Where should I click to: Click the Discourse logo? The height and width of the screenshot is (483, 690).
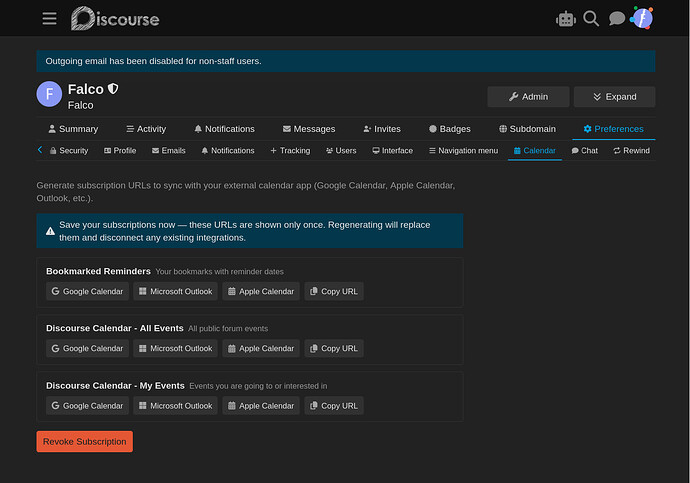click(x=115, y=18)
